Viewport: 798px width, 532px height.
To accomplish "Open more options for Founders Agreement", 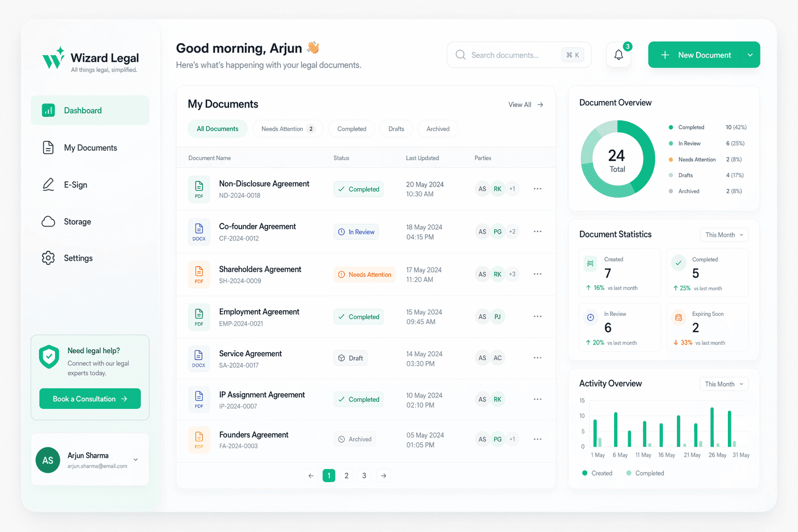I will [x=538, y=439].
